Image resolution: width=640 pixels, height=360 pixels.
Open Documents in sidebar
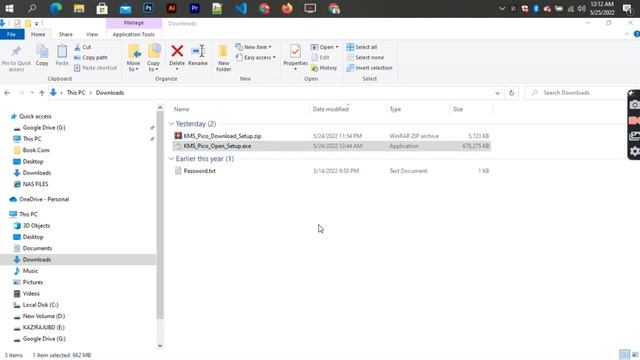pos(37,248)
